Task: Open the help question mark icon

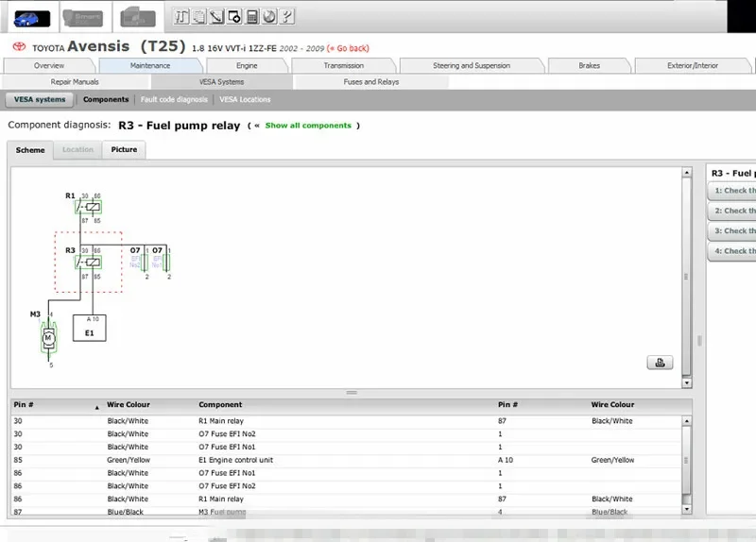Action: pyautogui.click(x=287, y=17)
